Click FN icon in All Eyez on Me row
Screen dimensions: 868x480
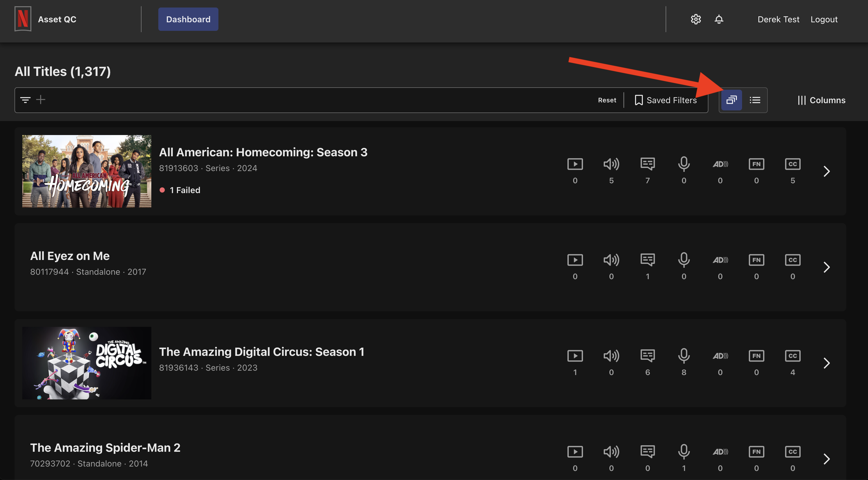[756, 260]
